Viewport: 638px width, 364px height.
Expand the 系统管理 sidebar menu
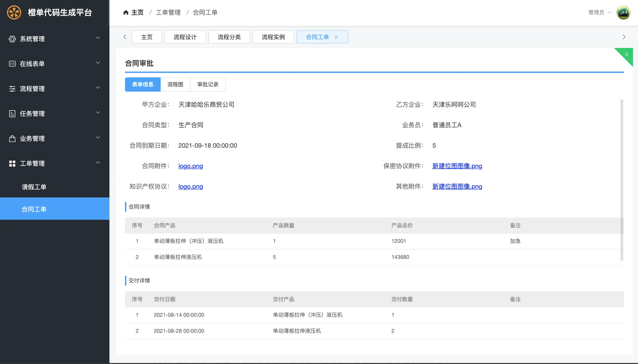[x=54, y=39]
